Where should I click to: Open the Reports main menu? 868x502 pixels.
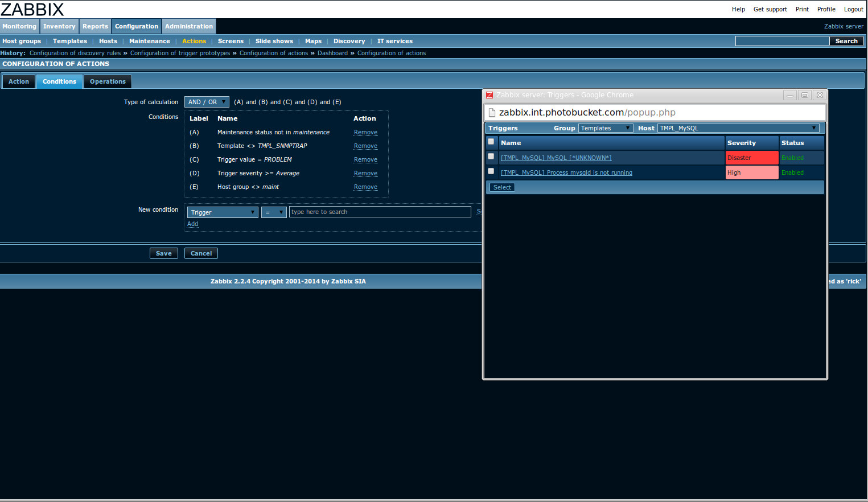95,26
